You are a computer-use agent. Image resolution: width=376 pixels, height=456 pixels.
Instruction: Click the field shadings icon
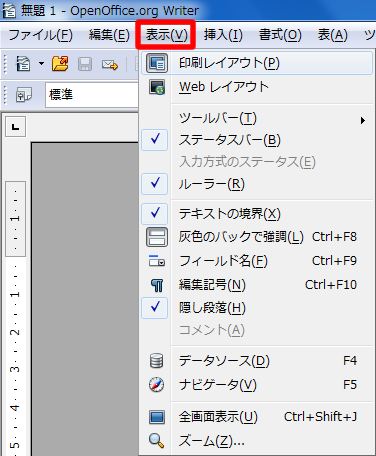157,237
